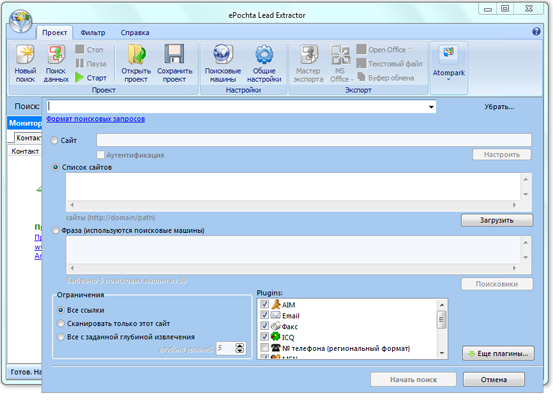Export to Clipboard (Буфер обмена)

click(x=361, y=77)
